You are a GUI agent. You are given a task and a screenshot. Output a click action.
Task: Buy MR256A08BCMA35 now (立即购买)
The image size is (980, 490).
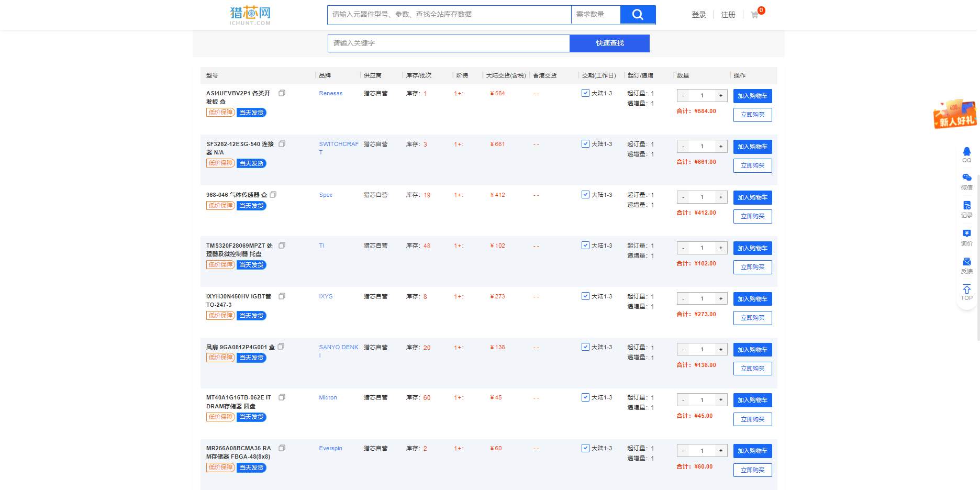pyautogui.click(x=752, y=470)
